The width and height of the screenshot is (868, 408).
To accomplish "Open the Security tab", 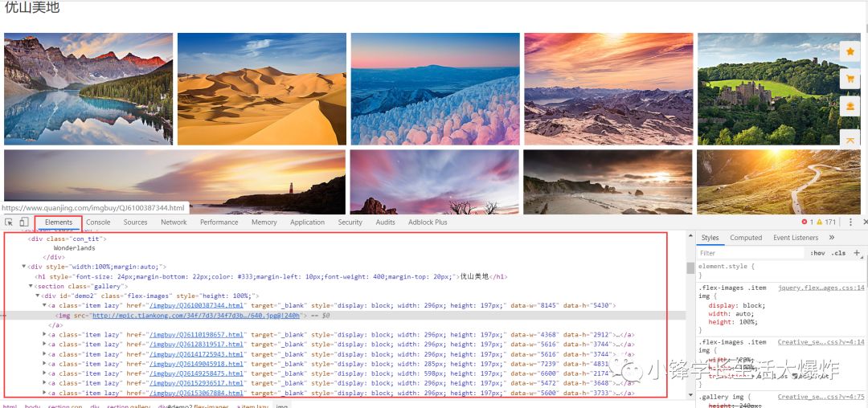I will (350, 222).
